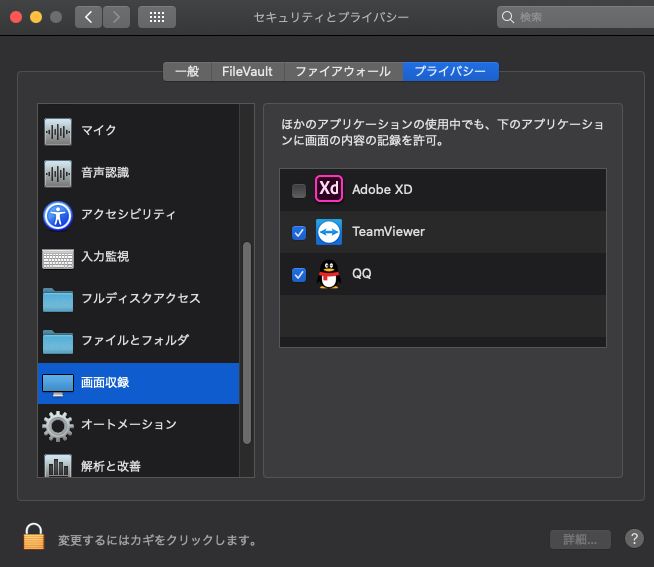Click the folder icon for フルディスクアクセス
The height and width of the screenshot is (567, 654).
pos(58,300)
